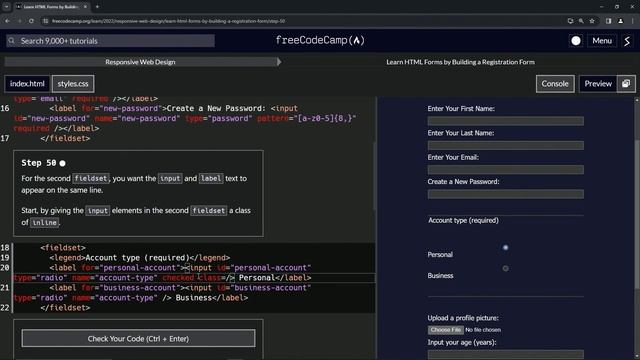The height and width of the screenshot is (360, 640).
Task: Open the tab search dropdown arrow
Action: point(7,7)
